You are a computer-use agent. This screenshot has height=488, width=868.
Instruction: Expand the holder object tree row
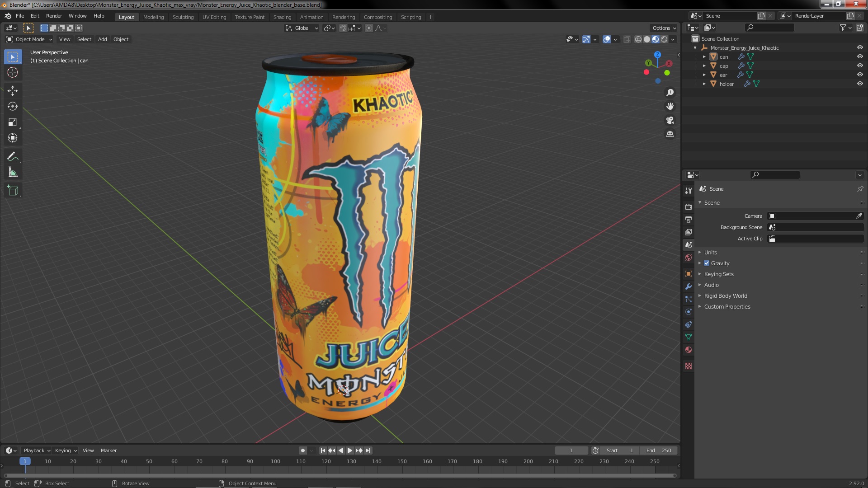[x=704, y=84]
